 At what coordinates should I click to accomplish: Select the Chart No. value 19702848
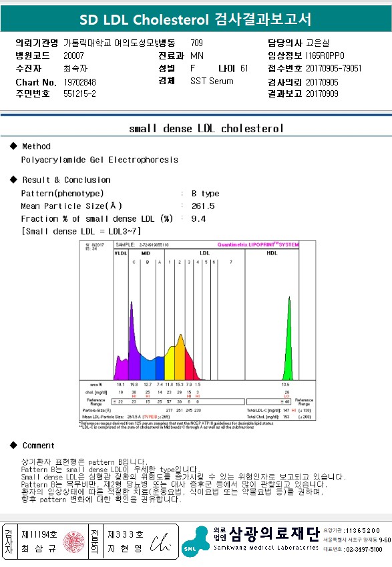(x=79, y=82)
